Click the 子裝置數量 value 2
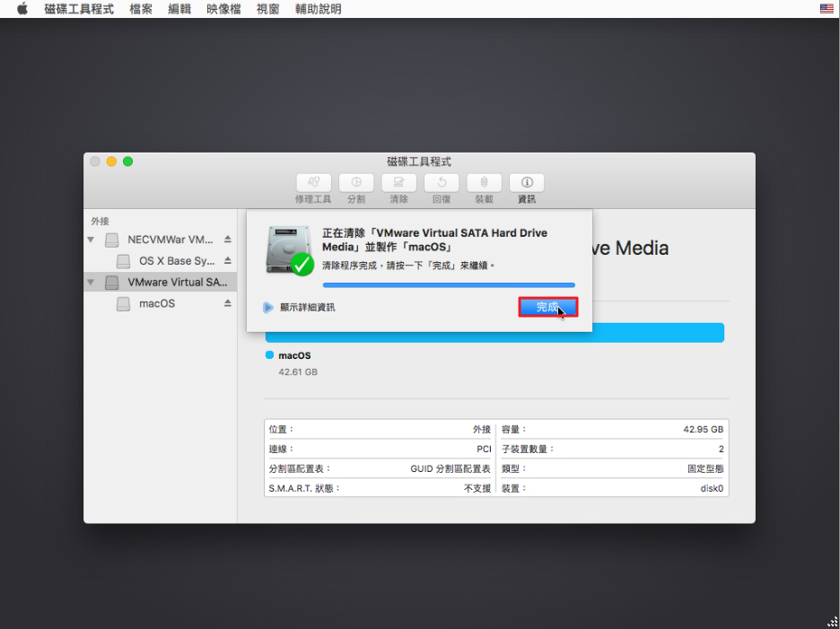This screenshot has height=629, width=840. 721,449
